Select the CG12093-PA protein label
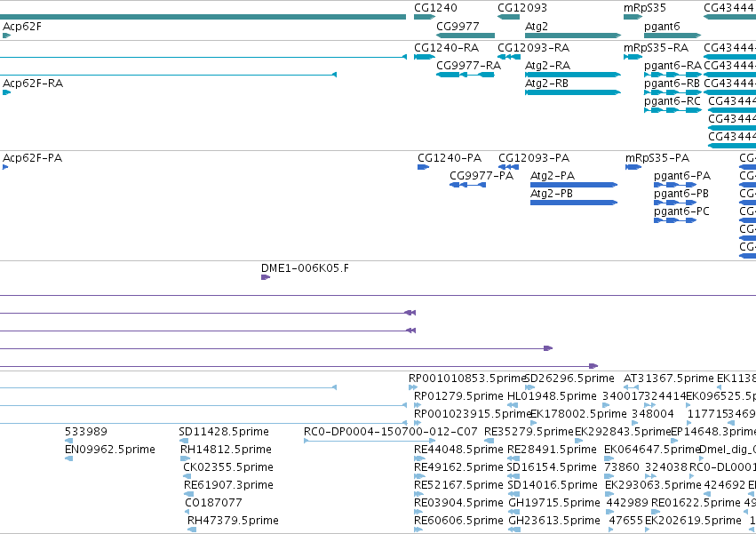This screenshot has width=756, height=534. 534,158
